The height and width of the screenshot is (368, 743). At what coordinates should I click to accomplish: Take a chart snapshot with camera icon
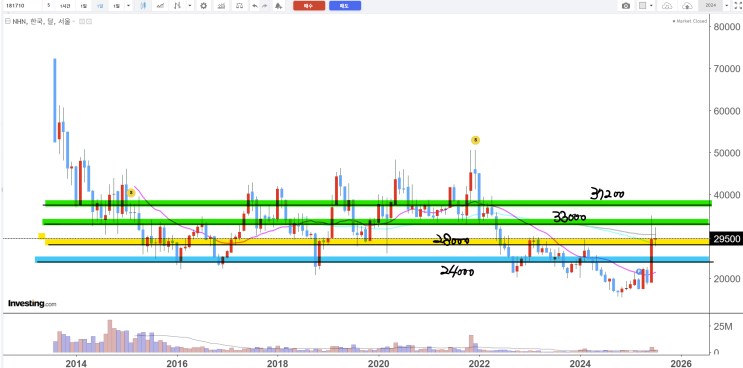click(626, 6)
